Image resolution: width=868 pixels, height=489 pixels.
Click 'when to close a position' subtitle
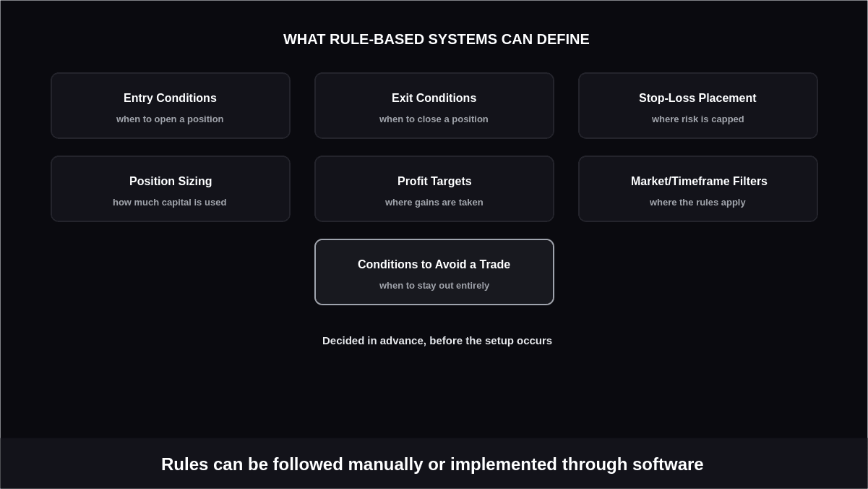[434, 119]
